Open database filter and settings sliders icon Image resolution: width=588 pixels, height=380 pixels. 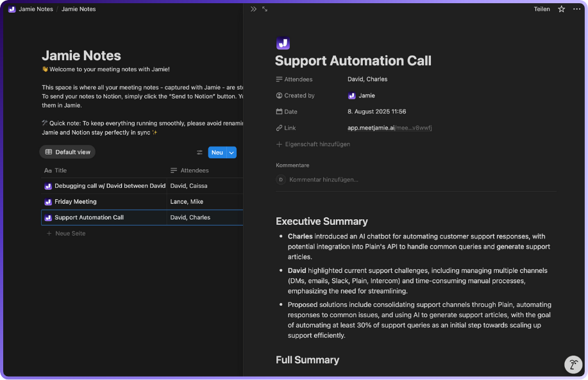[x=199, y=152]
